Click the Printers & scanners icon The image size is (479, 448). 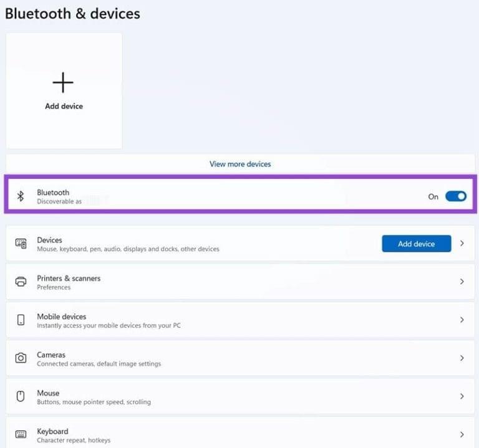point(21,282)
